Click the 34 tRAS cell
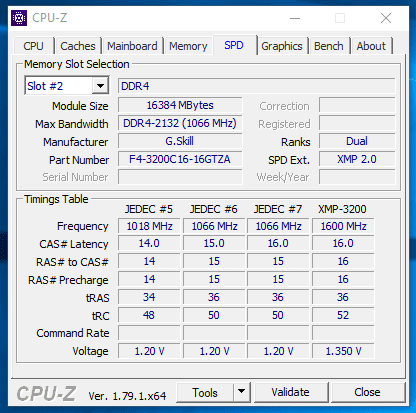Image resolution: width=416 pixels, height=413 pixels. point(149,297)
